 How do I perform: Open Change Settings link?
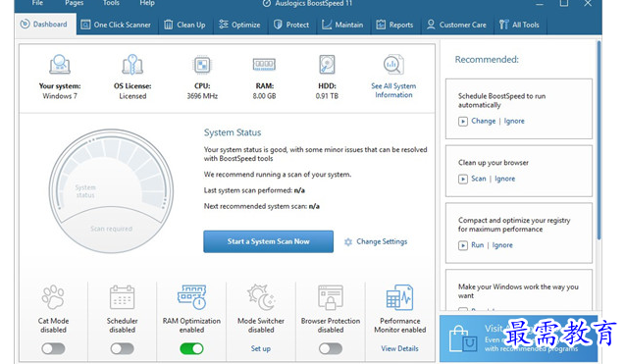(382, 241)
